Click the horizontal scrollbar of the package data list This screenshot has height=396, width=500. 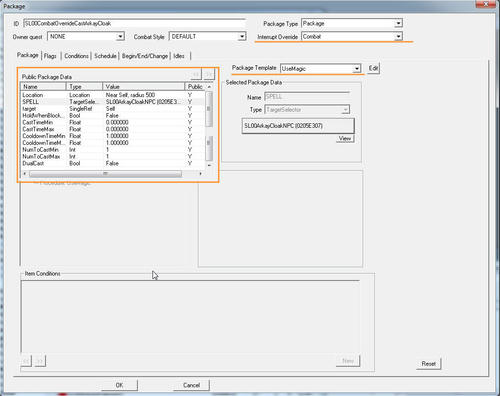[x=112, y=174]
